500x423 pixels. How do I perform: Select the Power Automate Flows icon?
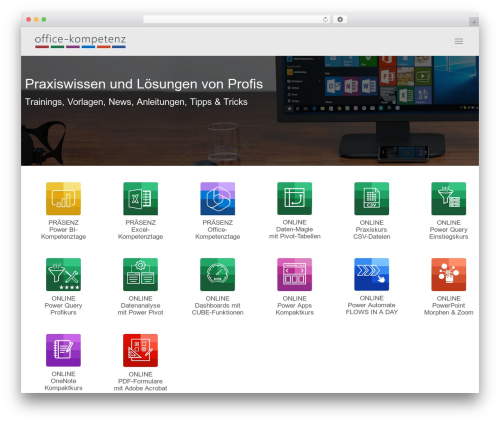pos(371,274)
